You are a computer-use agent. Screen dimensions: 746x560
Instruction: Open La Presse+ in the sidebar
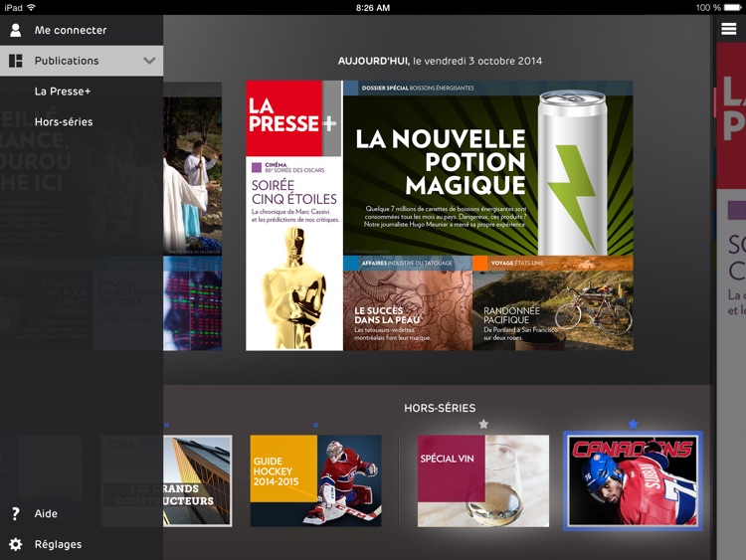tap(63, 91)
